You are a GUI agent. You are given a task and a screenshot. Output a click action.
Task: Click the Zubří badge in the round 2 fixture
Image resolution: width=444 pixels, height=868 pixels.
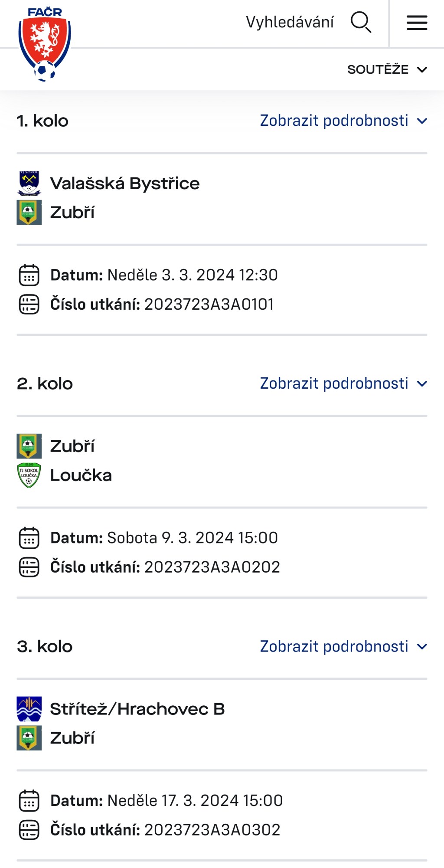[x=29, y=445]
